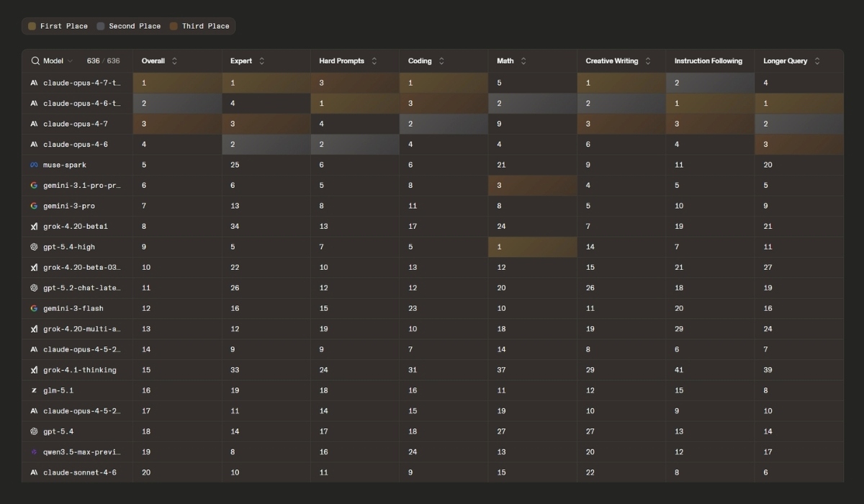
Task: Sort using the Longer Query arrows
Action: point(817,61)
